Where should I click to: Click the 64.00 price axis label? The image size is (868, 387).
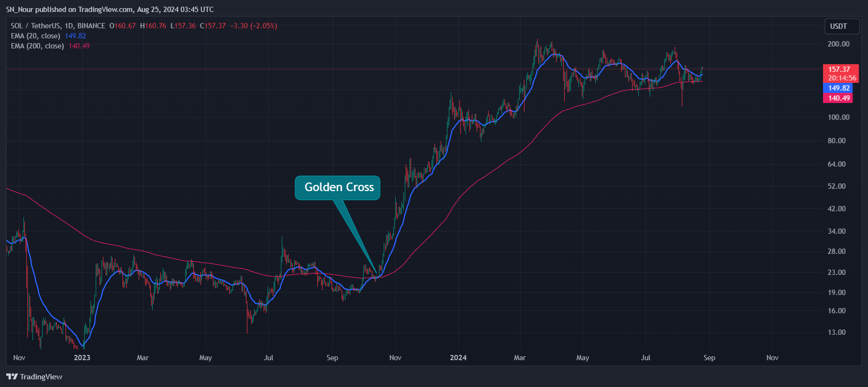click(837, 164)
